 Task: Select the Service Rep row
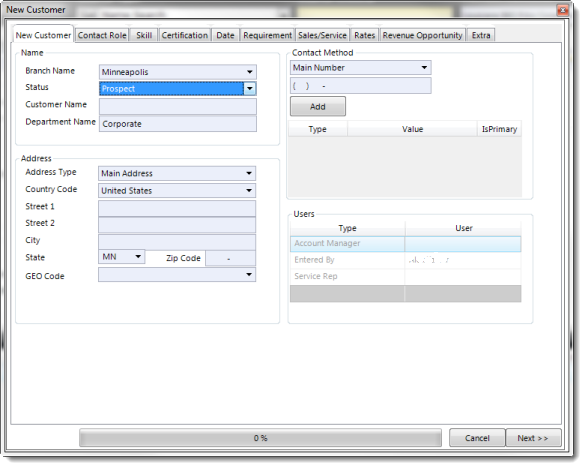(406, 277)
